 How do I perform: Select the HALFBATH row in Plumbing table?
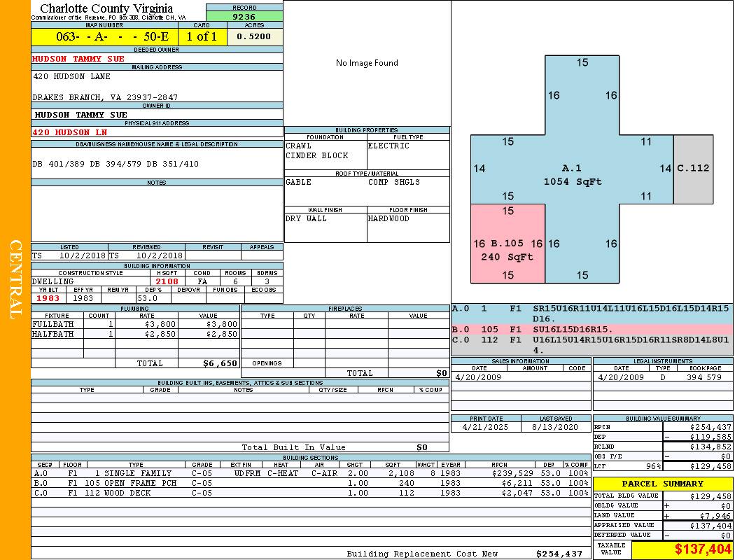tap(135, 335)
